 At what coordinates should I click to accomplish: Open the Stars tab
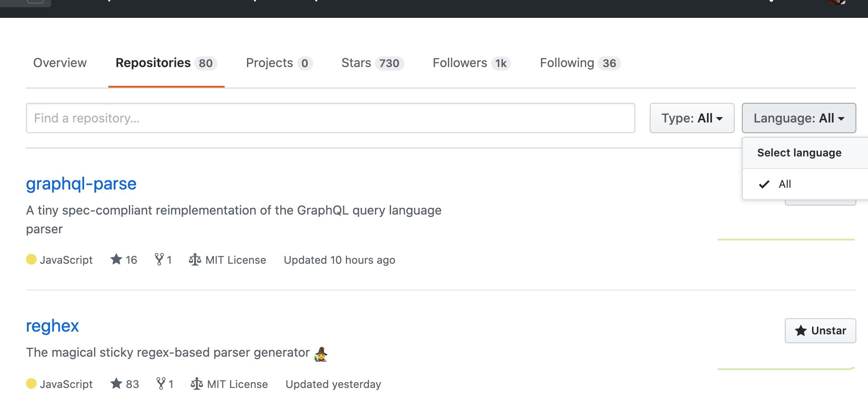tap(372, 63)
